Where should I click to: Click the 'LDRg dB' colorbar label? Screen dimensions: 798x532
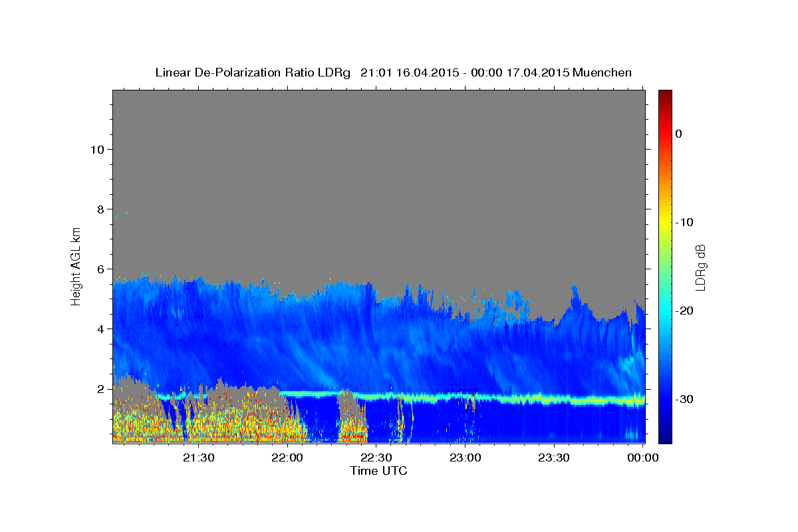700,267
